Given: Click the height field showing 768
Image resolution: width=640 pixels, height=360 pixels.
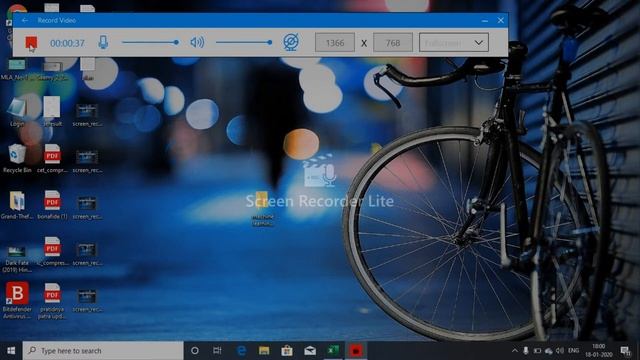Looking at the screenshot, I should tap(393, 42).
